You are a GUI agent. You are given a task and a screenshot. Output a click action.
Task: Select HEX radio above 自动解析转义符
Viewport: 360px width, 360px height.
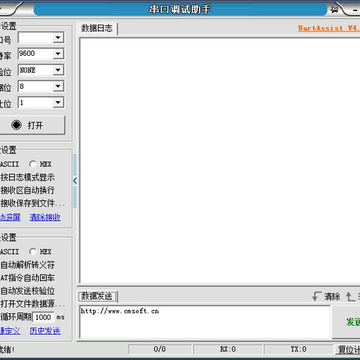click(x=33, y=251)
